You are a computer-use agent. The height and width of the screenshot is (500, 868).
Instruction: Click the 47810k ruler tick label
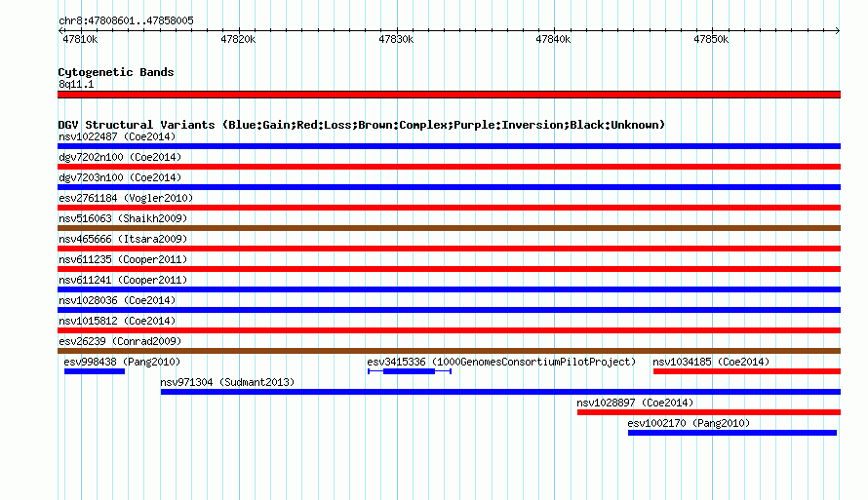tap(80, 39)
